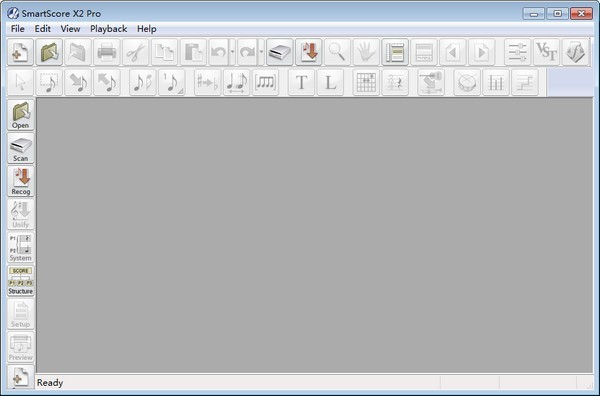Go to next page arrow icon
This screenshot has height=396, width=600.
click(x=481, y=52)
